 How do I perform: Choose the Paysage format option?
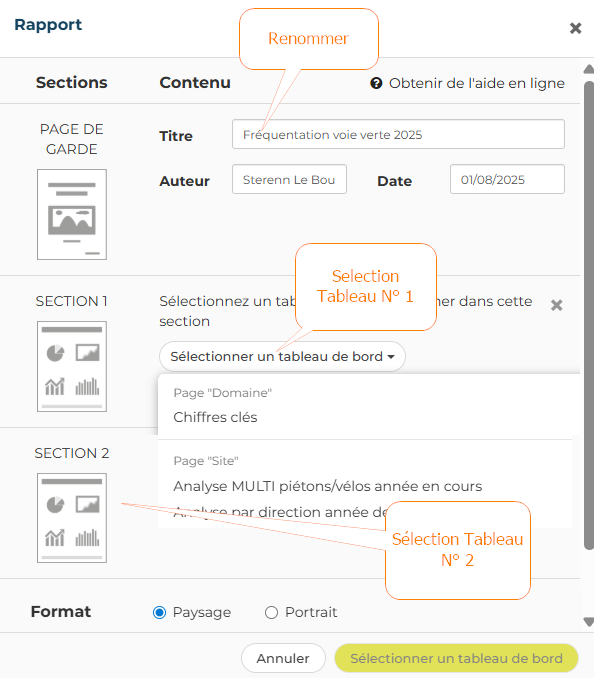point(160,612)
